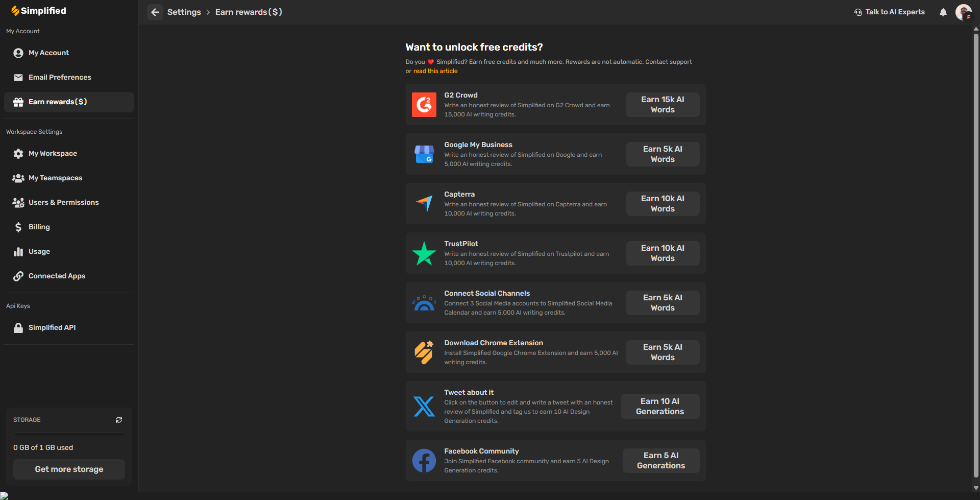
Task: Click the Usage bar chart icon
Action: [x=18, y=252]
